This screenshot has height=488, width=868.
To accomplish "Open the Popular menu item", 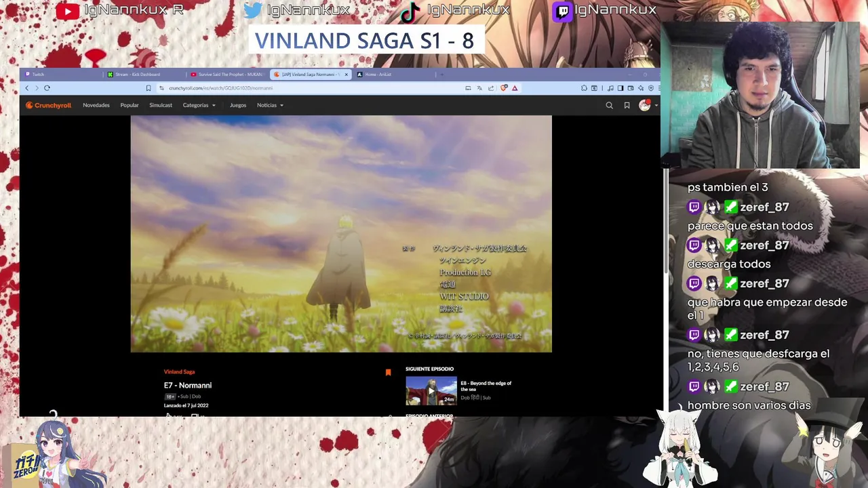I will click(130, 105).
